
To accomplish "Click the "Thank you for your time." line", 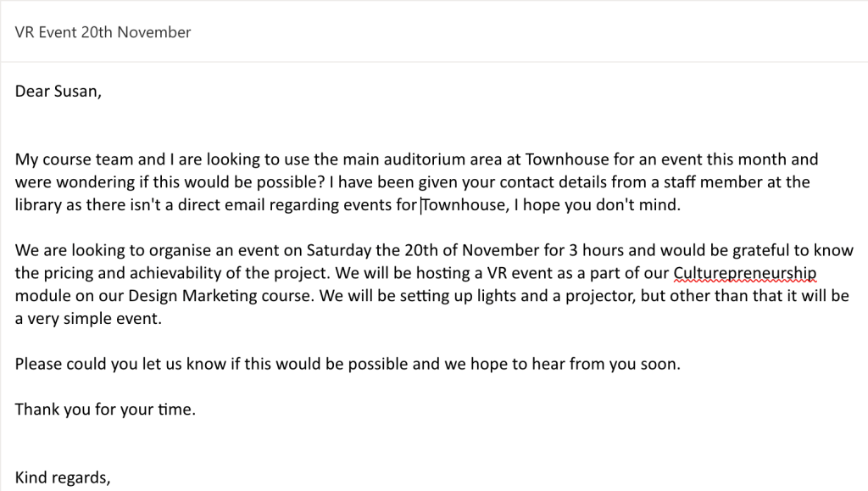I will [x=105, y=410].
